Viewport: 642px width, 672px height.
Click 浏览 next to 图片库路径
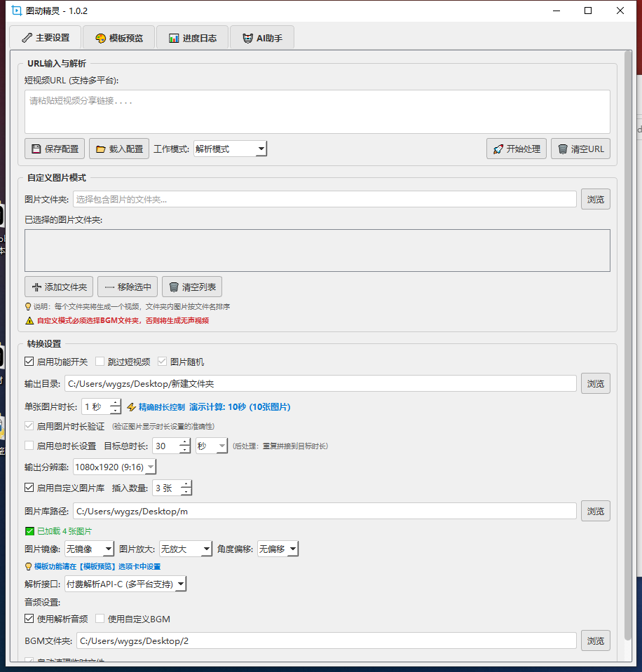point(595,511)
